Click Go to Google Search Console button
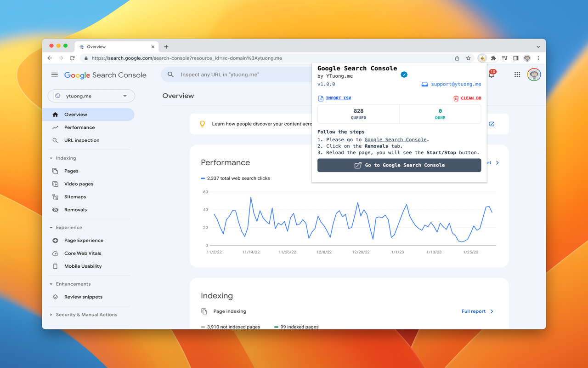Viewport: 588px width, 368px height. coord(399,165)
